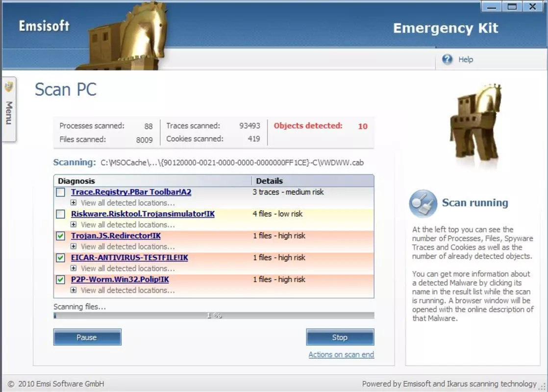Uncheck the EICAR-ANTIVIRUS-TESTFILE checkbox
Screen dimensions: 548x392
click(60, 258)
